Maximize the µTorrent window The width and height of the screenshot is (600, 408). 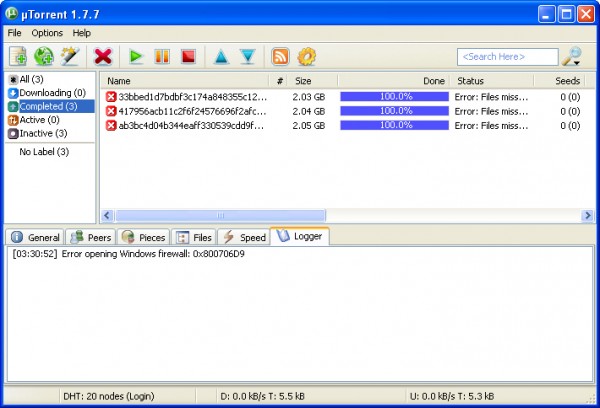point(566,15)
